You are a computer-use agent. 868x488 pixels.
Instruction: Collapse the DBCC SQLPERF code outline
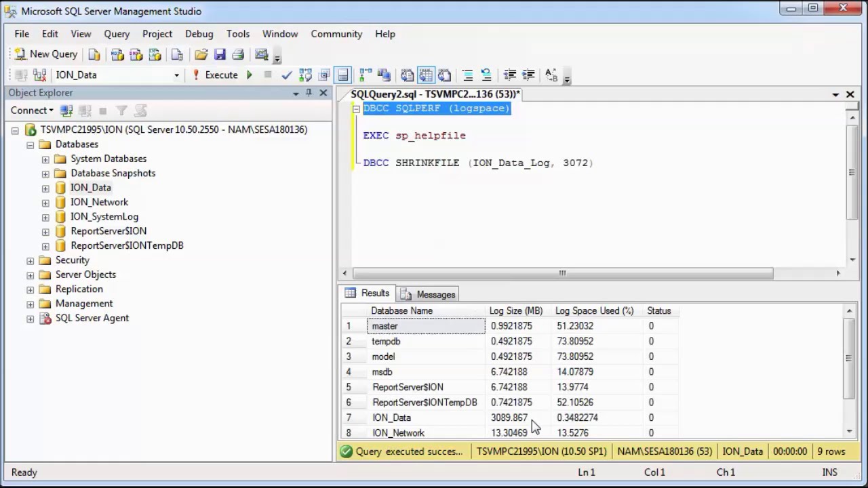[x=356, y=109]
